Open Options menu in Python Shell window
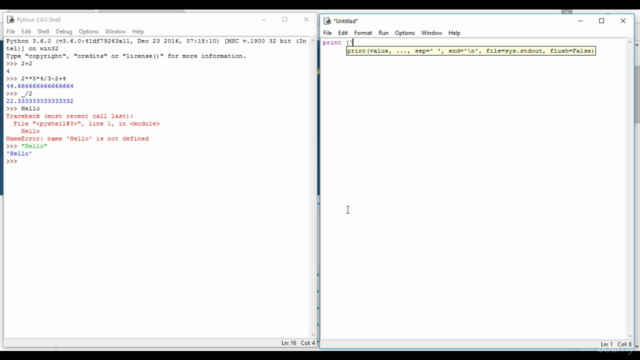This screenshot has width=640, height=360. click(89, 31)
